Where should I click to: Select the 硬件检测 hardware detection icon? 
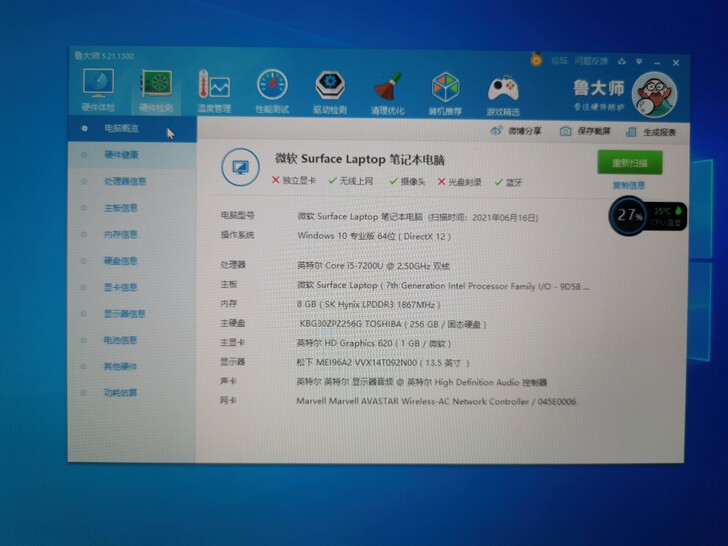[x=156, y=91]
